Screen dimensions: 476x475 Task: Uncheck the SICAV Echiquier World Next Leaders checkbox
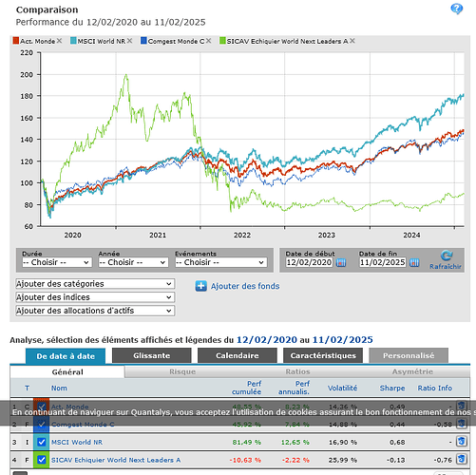(x=42, y=460)
